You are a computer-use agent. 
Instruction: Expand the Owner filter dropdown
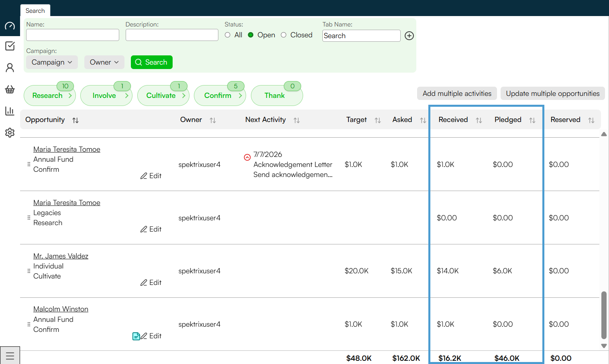point(104,62)
